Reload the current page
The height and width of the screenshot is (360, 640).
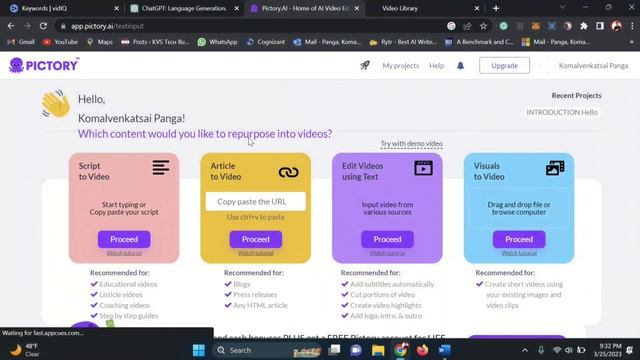43,26
